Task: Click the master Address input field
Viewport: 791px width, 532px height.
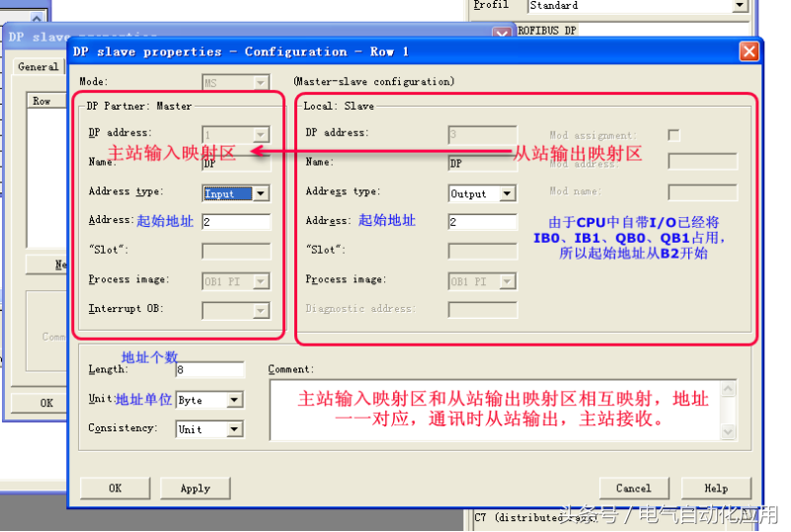Action: pyautogui.click(x=235, y=223)
